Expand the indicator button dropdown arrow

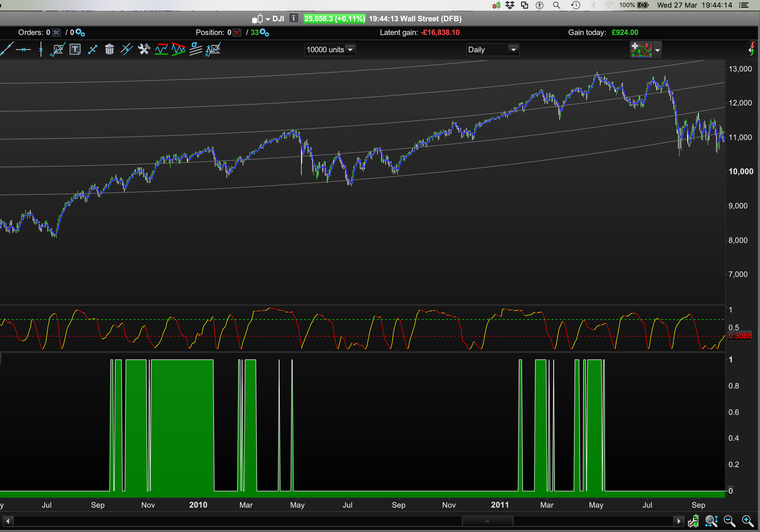coord(658,50)
